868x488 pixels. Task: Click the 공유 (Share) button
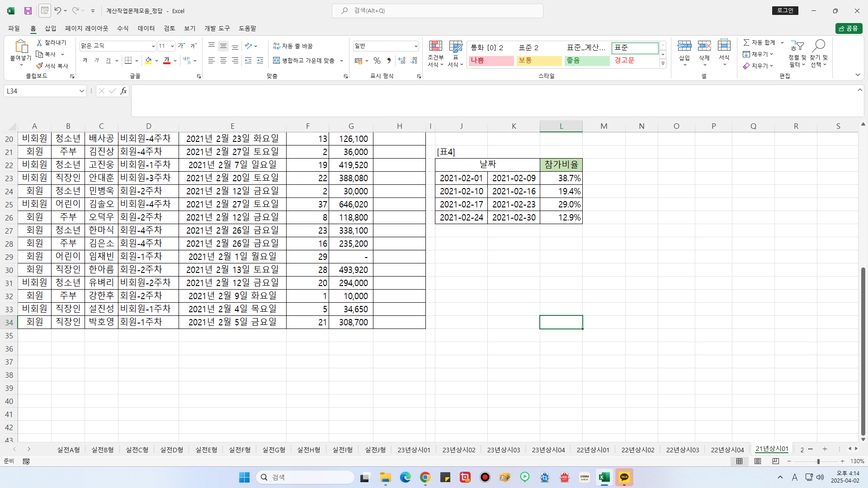(849, 28)
